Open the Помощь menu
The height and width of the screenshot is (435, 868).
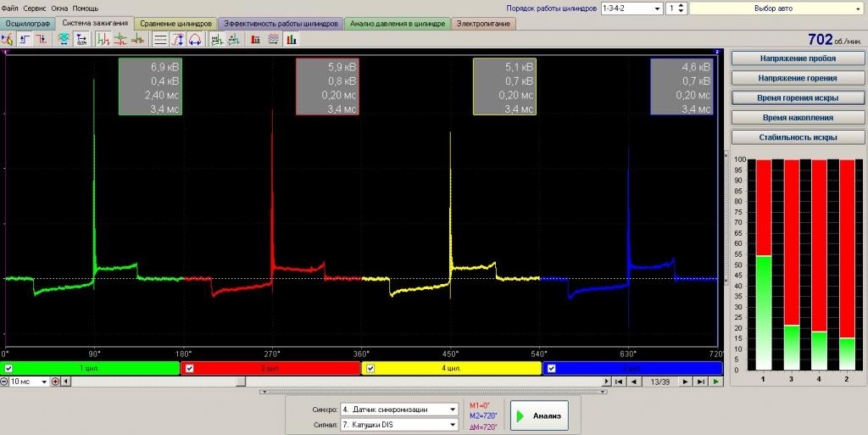[x=86, y=8]
